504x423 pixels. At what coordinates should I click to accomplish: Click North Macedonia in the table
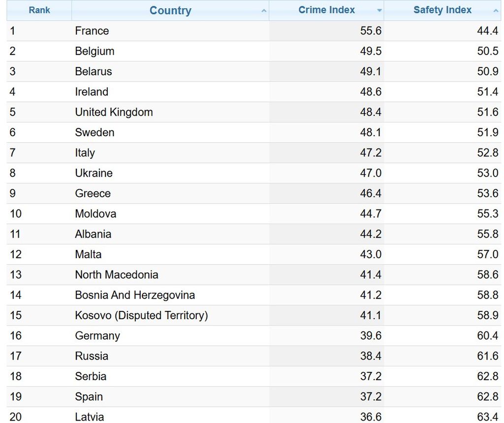117,275
